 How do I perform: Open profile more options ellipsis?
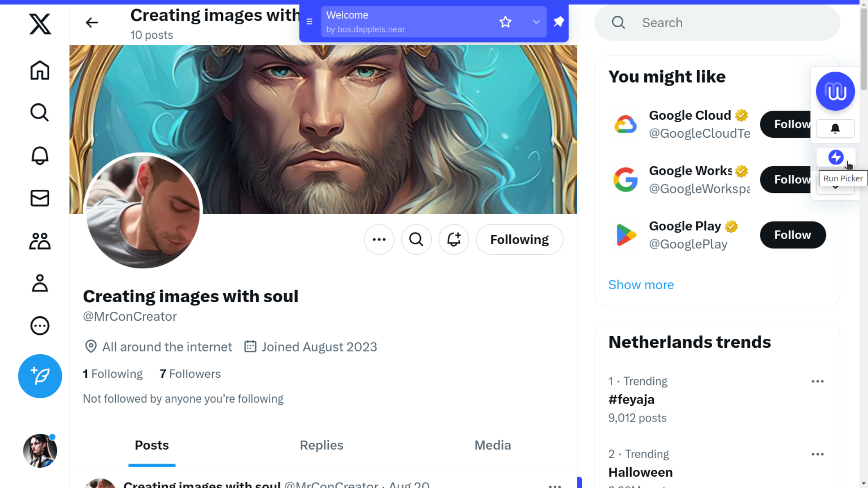pyautogui.click(x=379, y=239)
